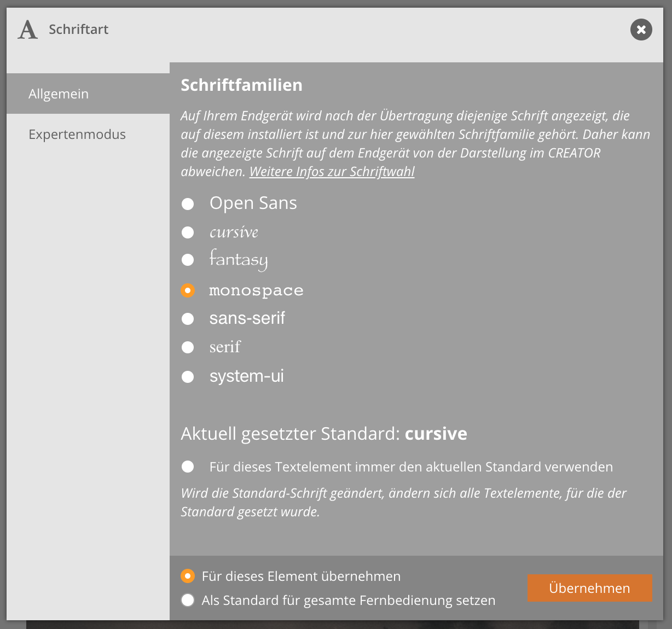Select "Für dieses Element übernehmen"
This screenshot has width=672, height=629.
pos(188,576)
